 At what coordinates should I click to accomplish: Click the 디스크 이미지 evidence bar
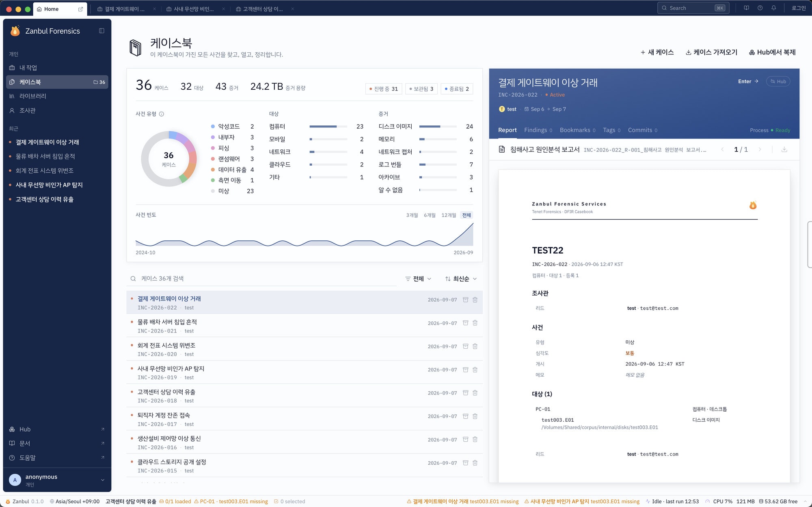click(x=438, y=127)
